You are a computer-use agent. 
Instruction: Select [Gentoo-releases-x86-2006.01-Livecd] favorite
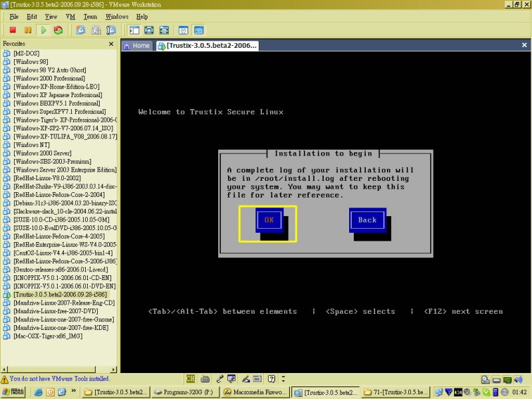coord(61,270)
